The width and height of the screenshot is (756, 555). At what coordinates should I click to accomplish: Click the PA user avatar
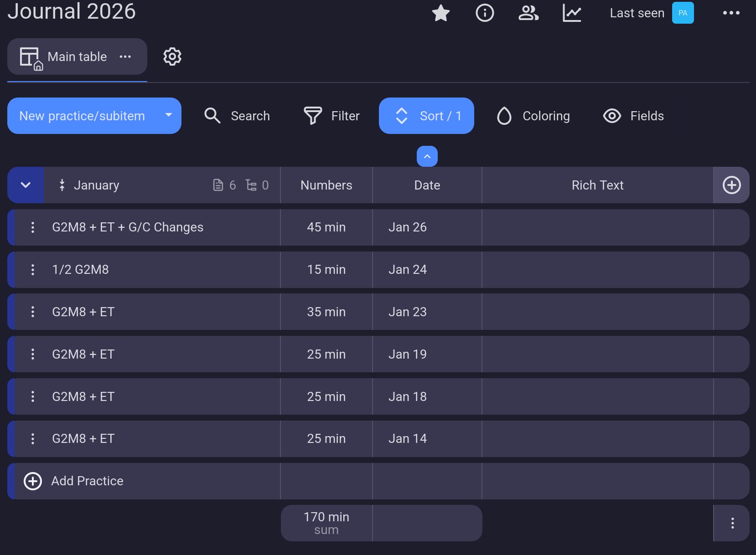(683, 13)
